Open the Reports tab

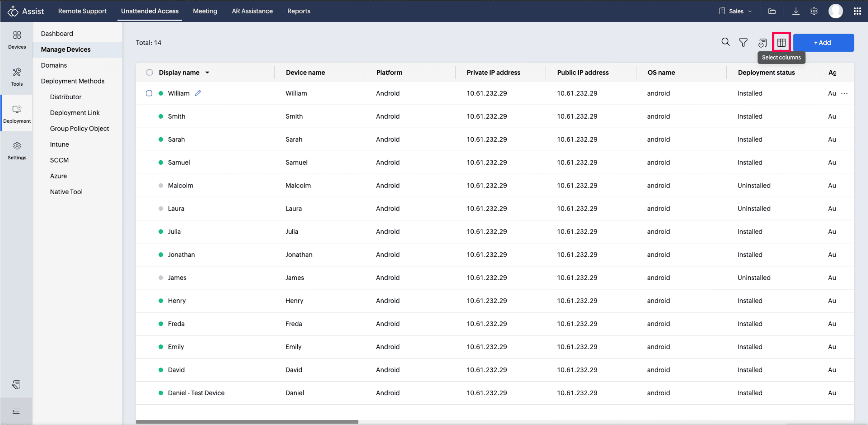[298, 11]
